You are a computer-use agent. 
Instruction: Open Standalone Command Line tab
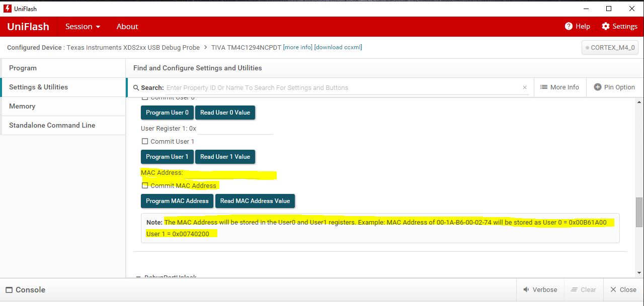tap(63, 125)
